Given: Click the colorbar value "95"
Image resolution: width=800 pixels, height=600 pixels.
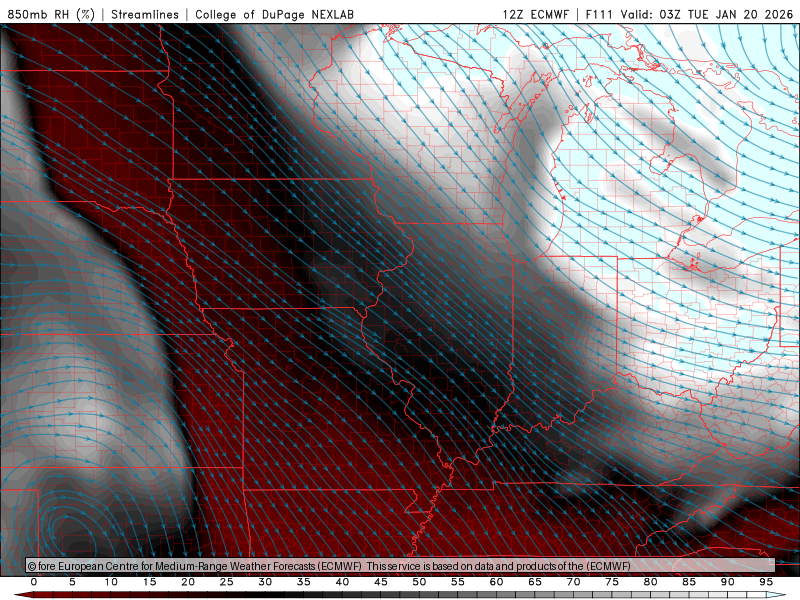Looking at the screenshot, I should pos(766,582).
